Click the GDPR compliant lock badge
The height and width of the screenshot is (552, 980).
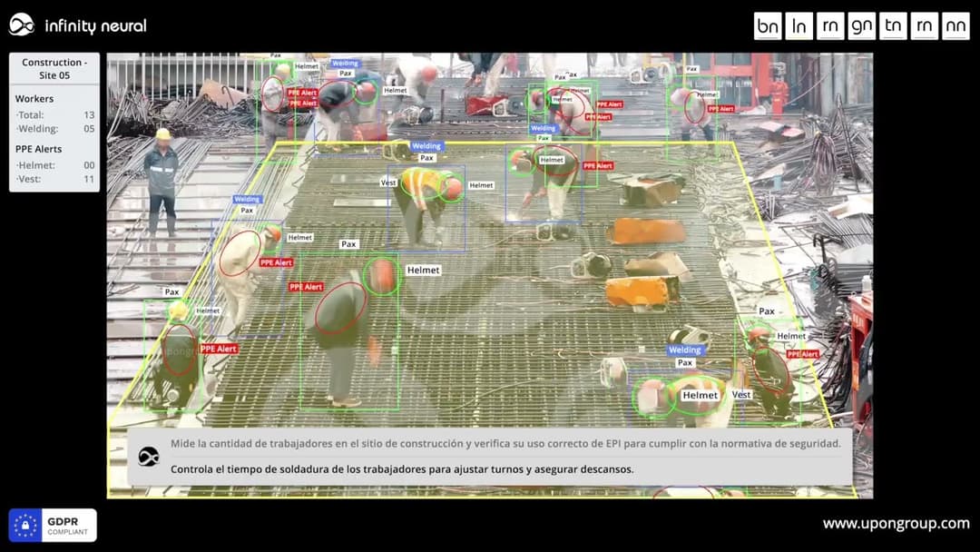53,525
